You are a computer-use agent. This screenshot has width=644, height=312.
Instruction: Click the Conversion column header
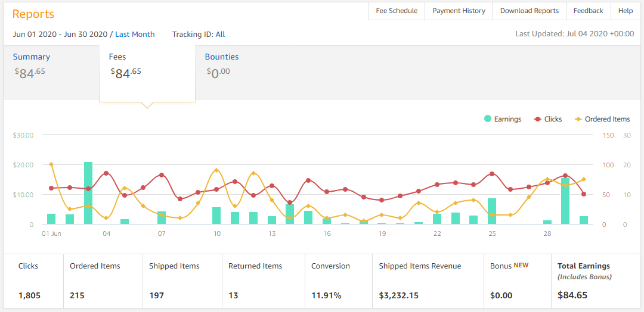click(x=330, y=266)
